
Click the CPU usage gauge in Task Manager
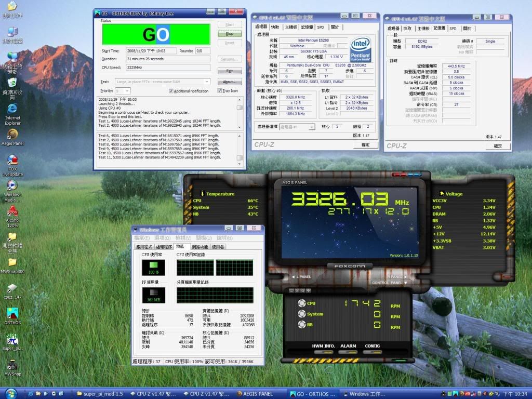pos(153,268)
